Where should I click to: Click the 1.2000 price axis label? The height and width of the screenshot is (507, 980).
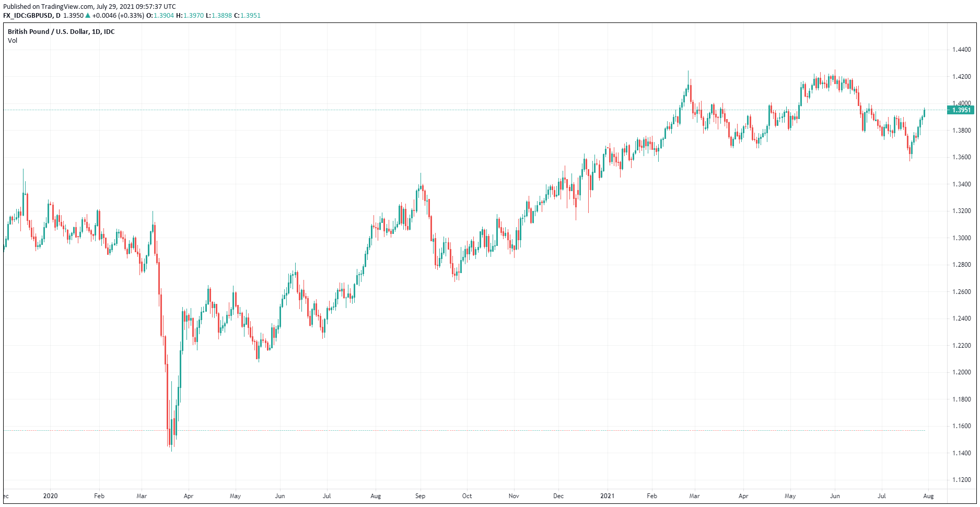click(961, 372)
